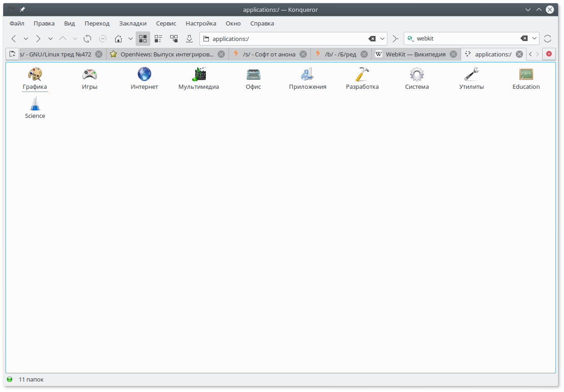564x392 pixels.
Task: Go forward with the Forward arrow
Action: [x=38, y=39]
